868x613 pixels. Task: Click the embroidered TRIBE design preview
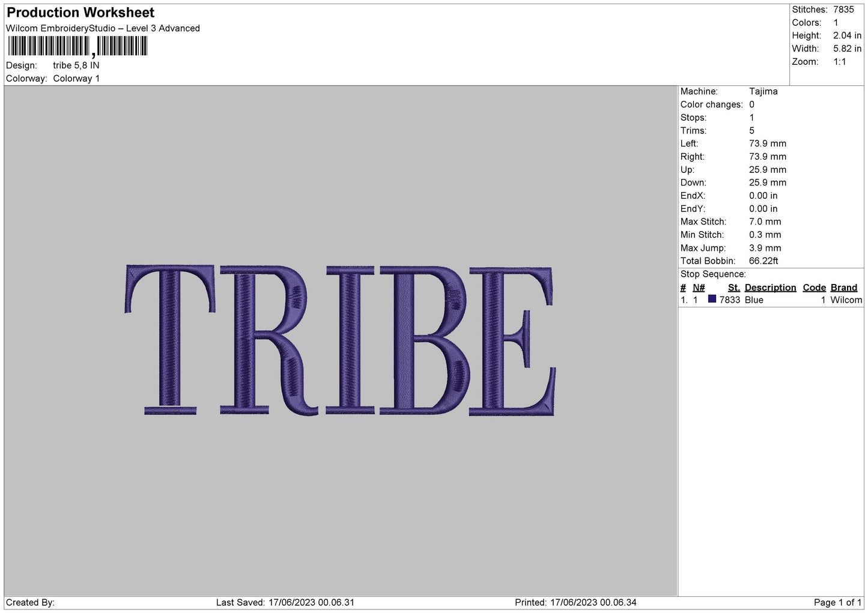(x=340, y=340)
